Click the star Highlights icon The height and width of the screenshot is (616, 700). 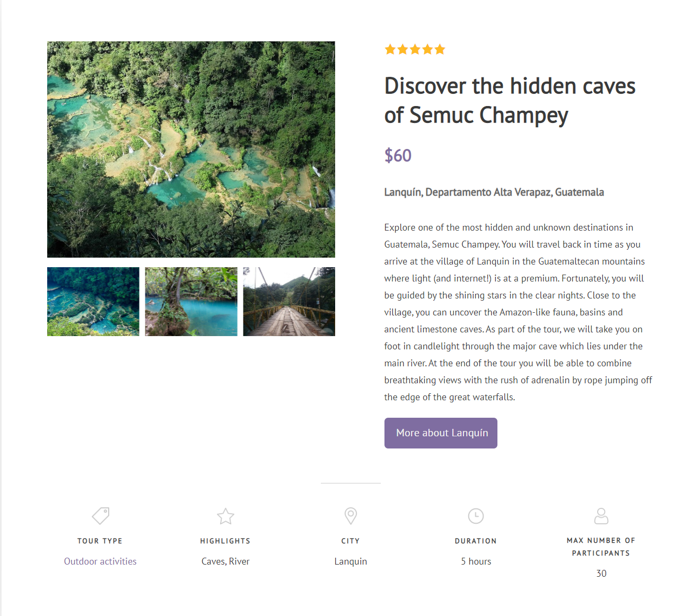pyautogui.click(x=225, y=516)
